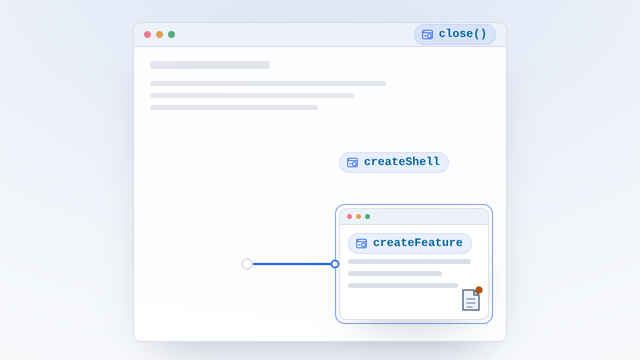This screenshot has height=360, width=640.
Task: Click the red dot of the inner createFeature window
Action: pos(349,217)
